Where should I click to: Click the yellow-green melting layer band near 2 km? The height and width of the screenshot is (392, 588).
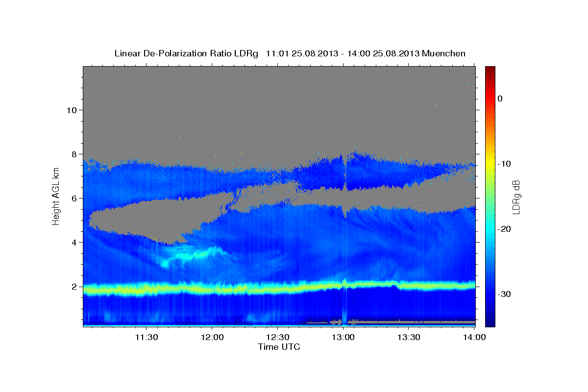point(279,288)
